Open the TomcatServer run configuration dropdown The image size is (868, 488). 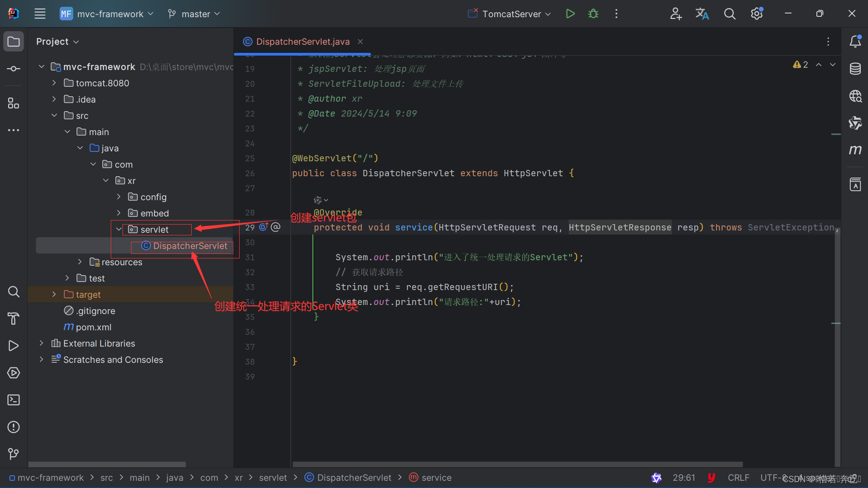point(511,14)
